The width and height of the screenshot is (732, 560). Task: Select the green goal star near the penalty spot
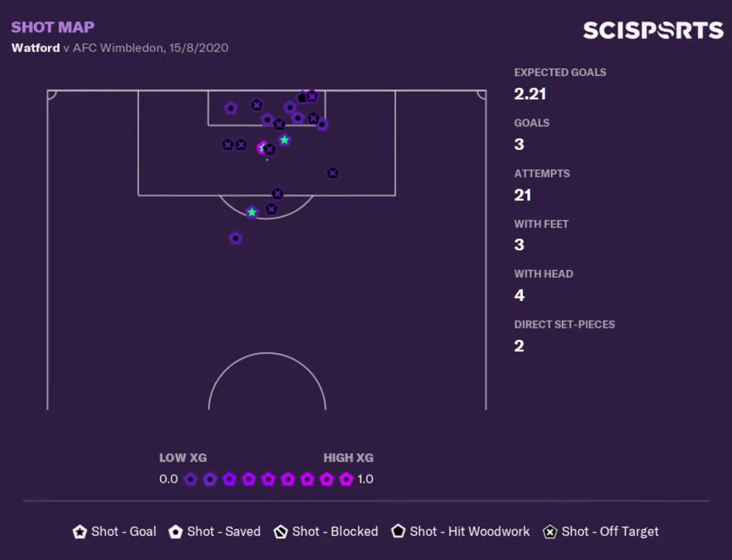point(285,140)
